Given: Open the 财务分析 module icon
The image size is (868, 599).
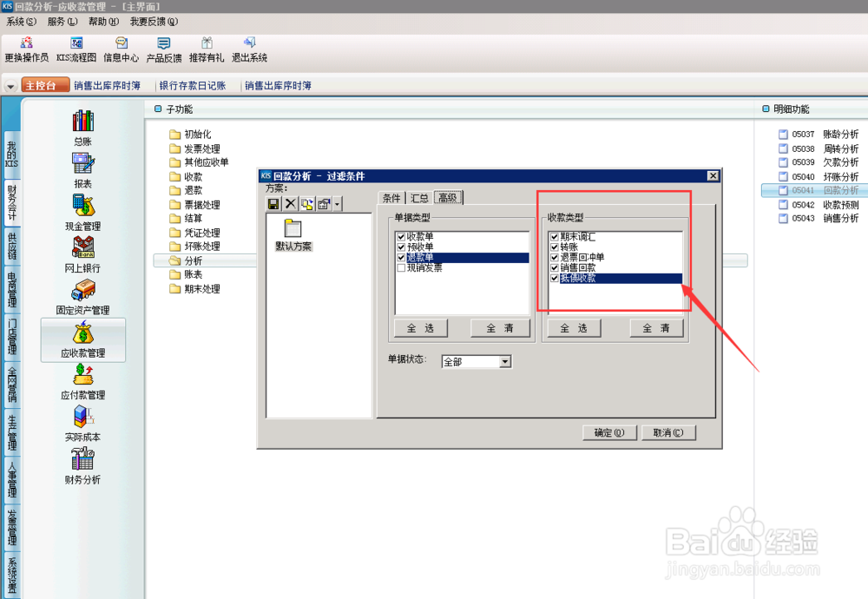Looking at the screenshot, I should (x=83, y=467).
